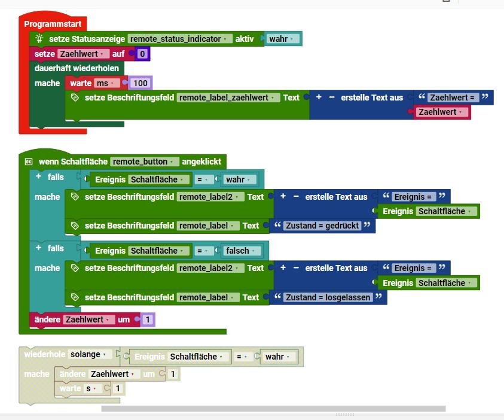Viewport: 504px width, 420px height.
Task: Select the red Programmstart block header
Action: tap(53, 24)
